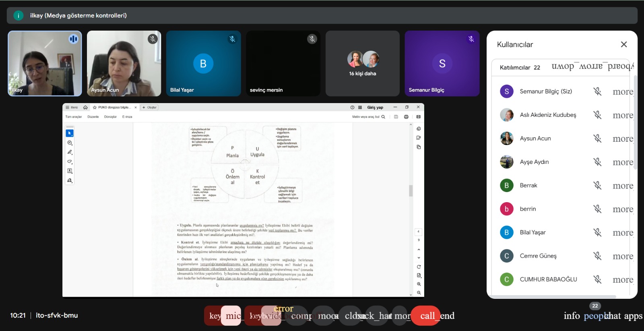Image resolution: width=644 pixels, height=331 pixels.
Task: Close the Kullanıcılar panel
Action: click(x=623, y=44)
